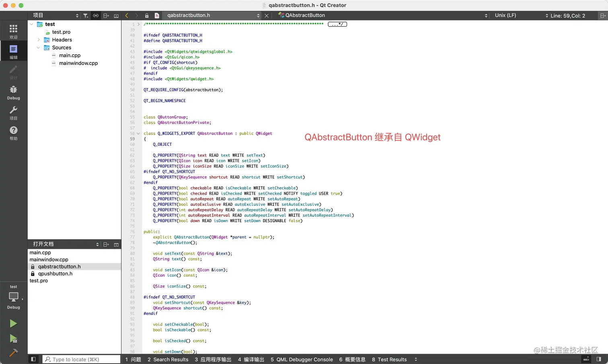Toggle the right sidebar visibility

[x=599, y=359]
